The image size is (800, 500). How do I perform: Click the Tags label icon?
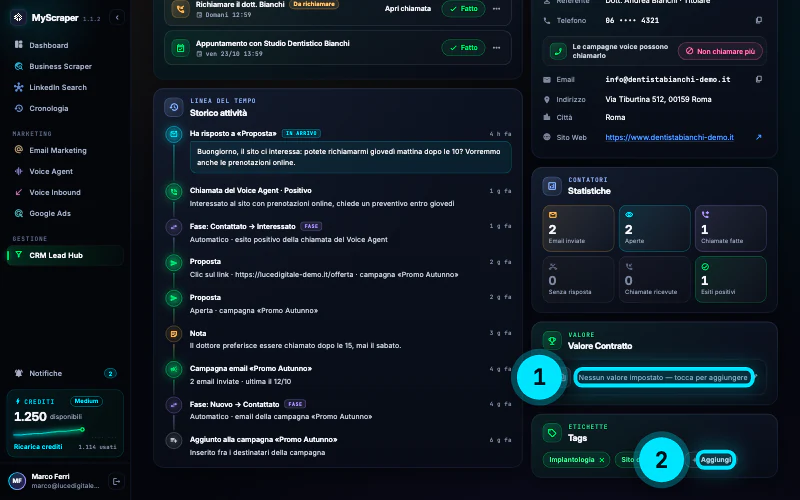(x=552, y=433)
